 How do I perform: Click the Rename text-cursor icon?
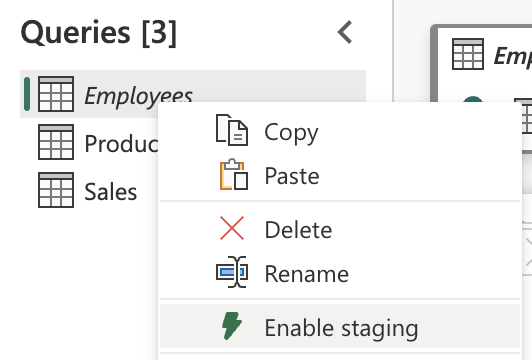pos(232,272)
